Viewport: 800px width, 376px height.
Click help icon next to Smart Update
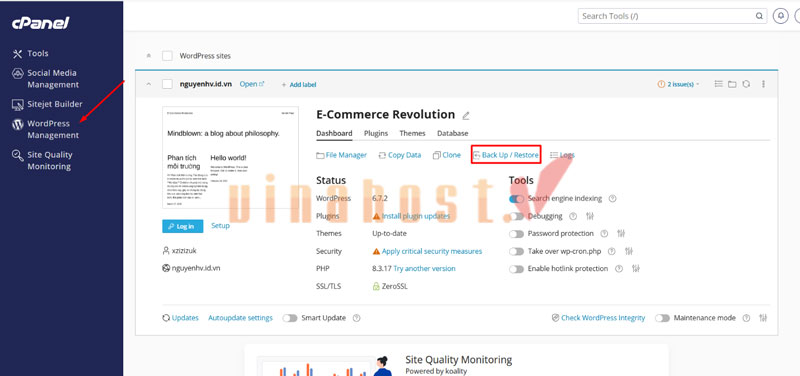tap(357, 318)
